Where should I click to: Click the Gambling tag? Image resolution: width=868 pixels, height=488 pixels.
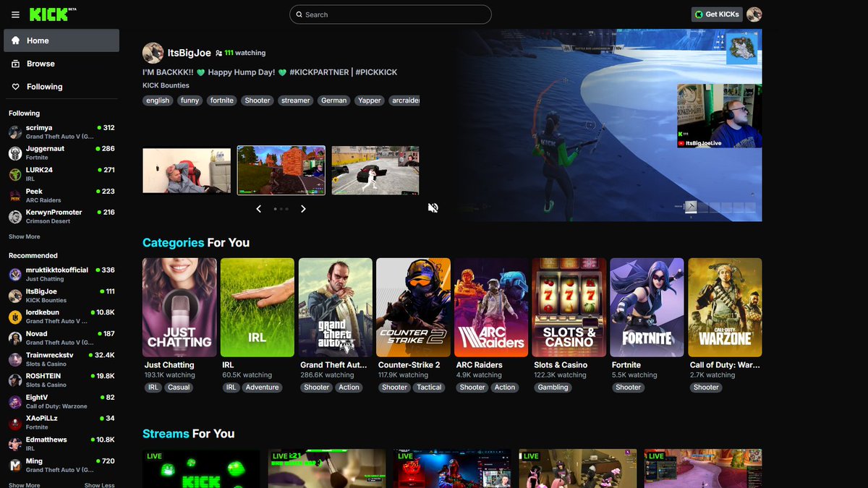click(x=553, y=388)
